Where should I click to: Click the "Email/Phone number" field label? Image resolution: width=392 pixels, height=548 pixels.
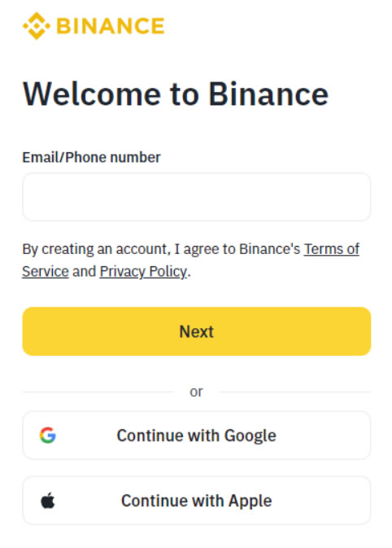[91, 157]
